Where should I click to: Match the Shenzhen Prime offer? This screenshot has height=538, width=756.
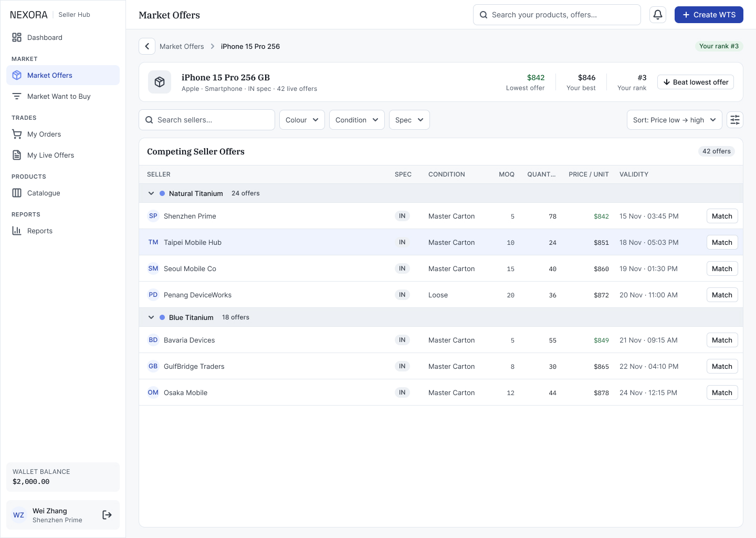click(x=722, y=216)
